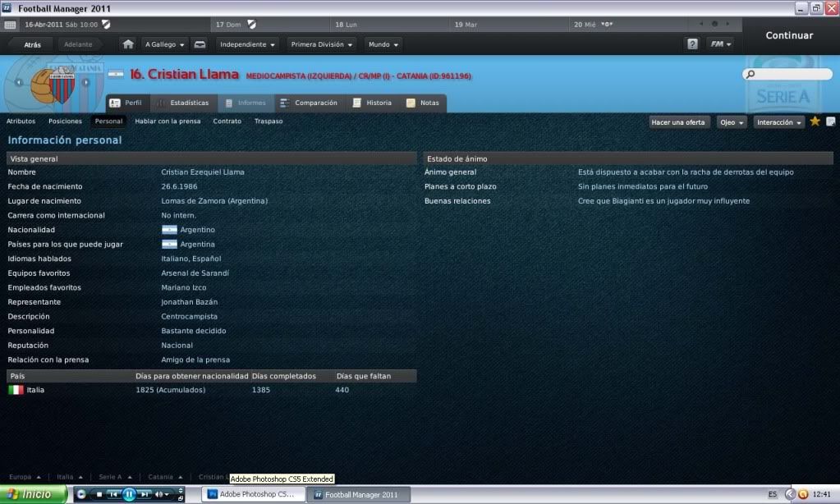The height and width of the screenshot is (504, 840).
Task: Open the help question mark icon
Action: coord(693,44)
